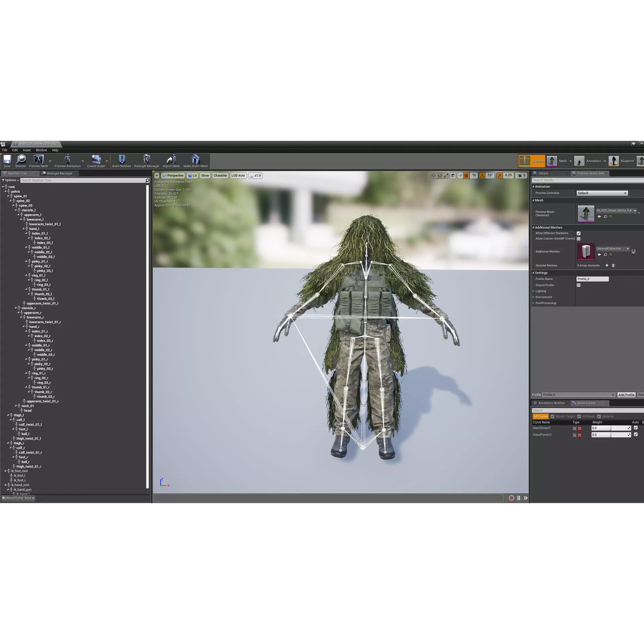
Task: Click the Create Asset toolbar icon
Action: [x=96, y=161]
